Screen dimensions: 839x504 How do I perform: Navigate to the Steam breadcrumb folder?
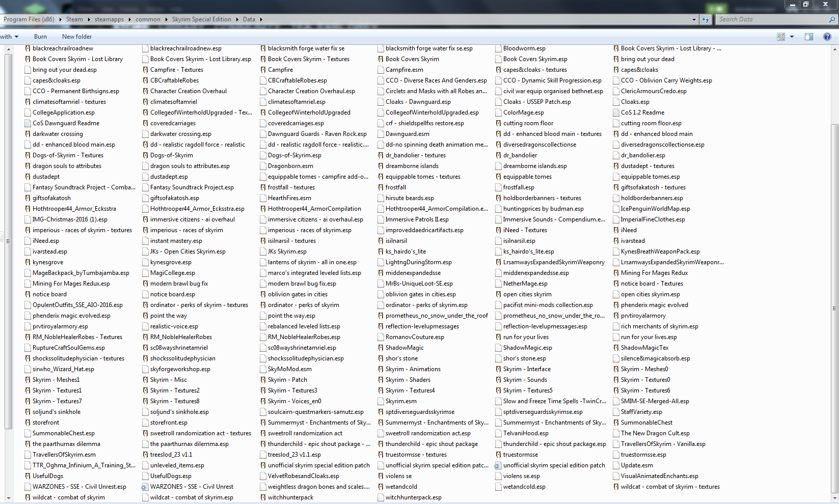point(74,19)
